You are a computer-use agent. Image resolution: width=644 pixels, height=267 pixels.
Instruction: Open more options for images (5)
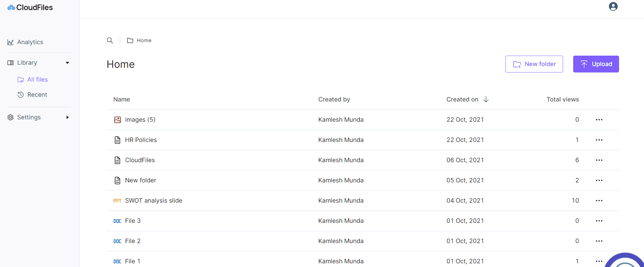pyautogui.click(x=599, y=120)
